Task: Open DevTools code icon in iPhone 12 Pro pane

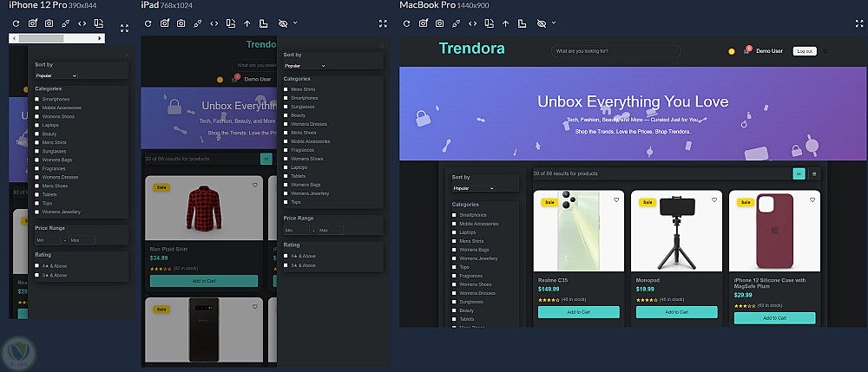Action: pyautogui.click(x=82, y=23)
